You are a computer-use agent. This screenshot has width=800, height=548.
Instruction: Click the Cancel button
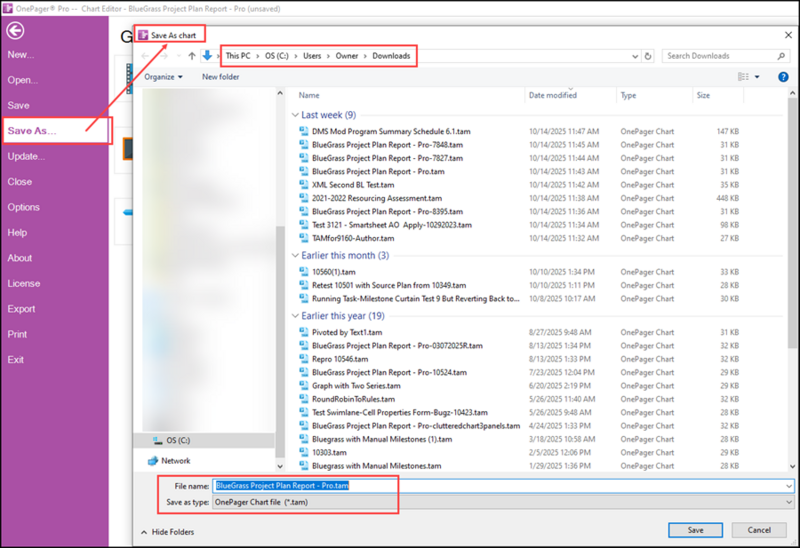(x=759, y=530)
